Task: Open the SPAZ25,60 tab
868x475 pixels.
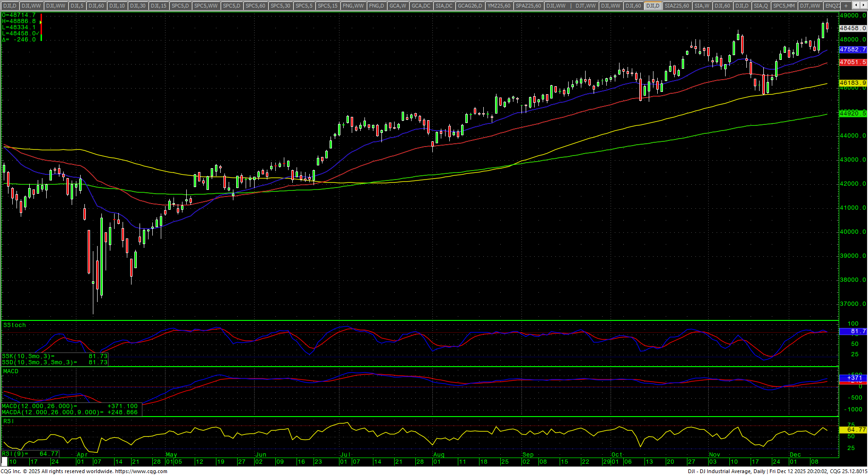Action: [529, 6]
